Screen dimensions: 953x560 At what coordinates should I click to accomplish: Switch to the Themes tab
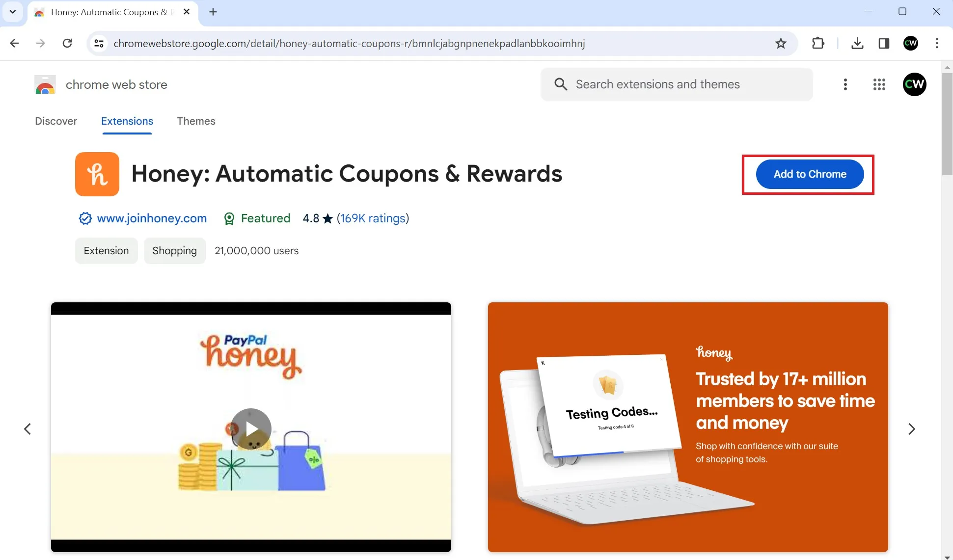(x=196, y=121)
